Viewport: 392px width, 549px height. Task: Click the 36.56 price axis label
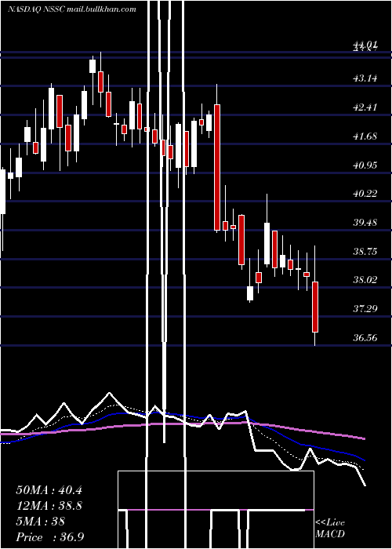tap(365, 338)
